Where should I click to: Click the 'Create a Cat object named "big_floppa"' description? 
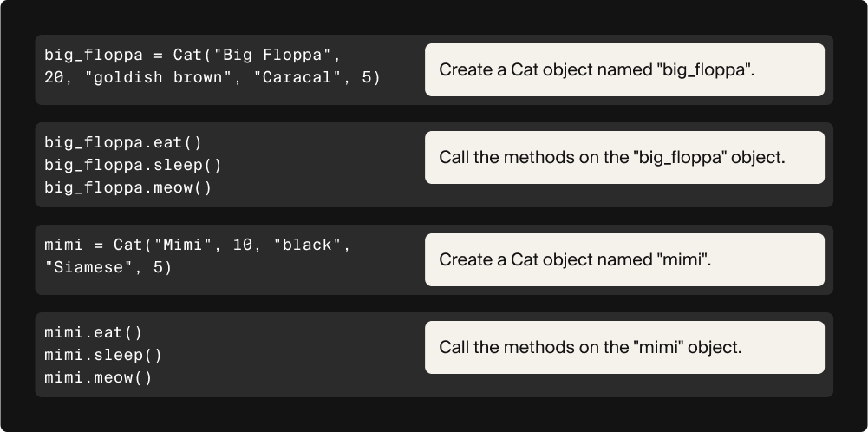coord(623,69)
